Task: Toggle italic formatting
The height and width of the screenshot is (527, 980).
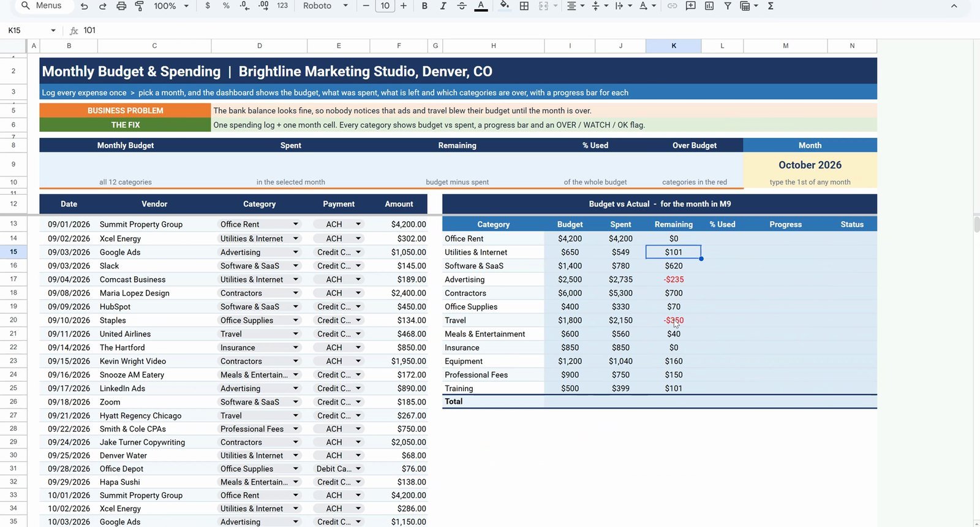Action: [x=443, y=6]
